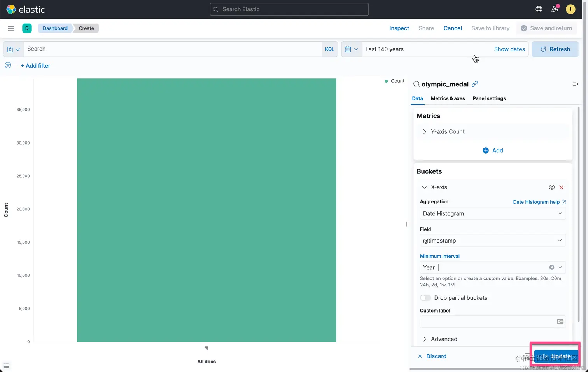Open the help menu icon
Image resolution: width=588 pixels, height=372 pixels.
[x=539, y=9]
